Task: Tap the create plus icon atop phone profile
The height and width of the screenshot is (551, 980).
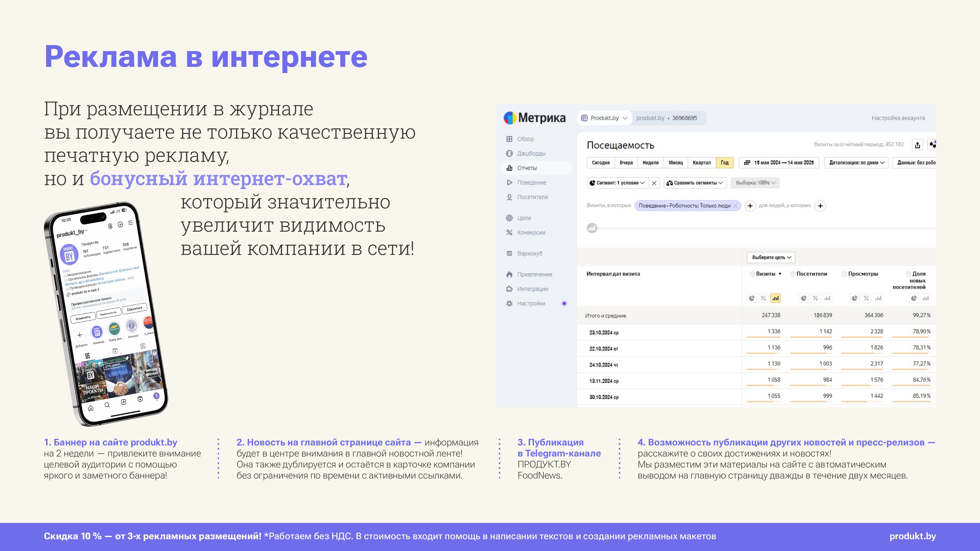Action: tap(120, 224)
